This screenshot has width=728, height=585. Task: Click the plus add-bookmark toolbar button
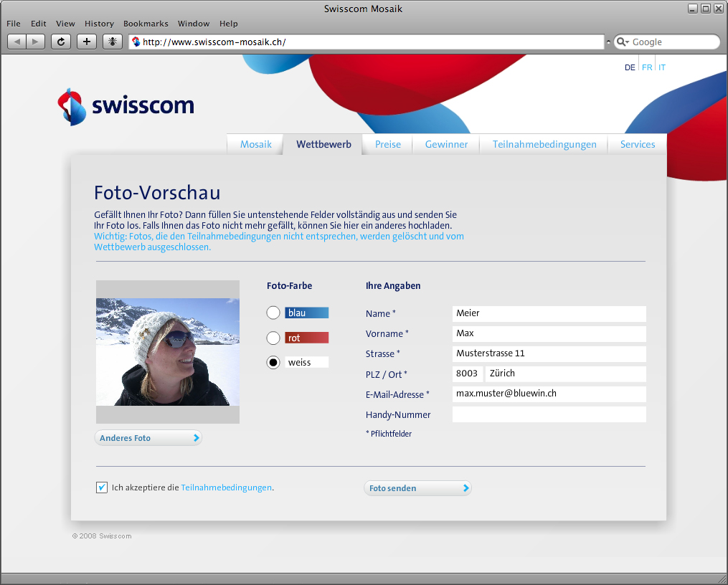coord(86,42)
